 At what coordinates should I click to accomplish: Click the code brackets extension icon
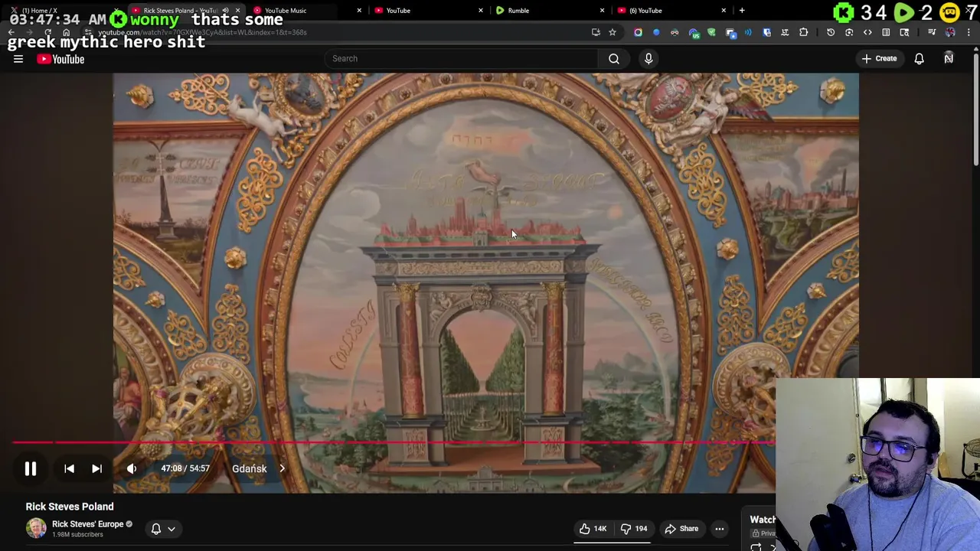click(867, 32)
